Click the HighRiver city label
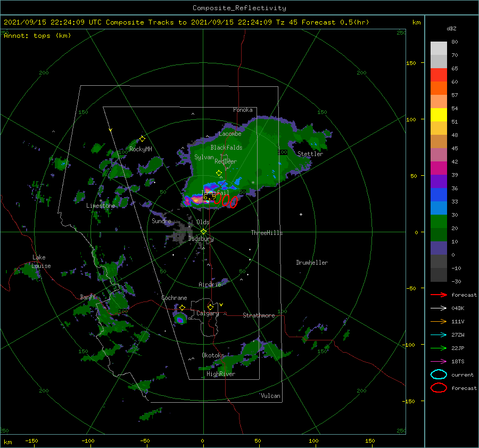The height and width of the screenshot is (448, 479). (x=220, y=374)
